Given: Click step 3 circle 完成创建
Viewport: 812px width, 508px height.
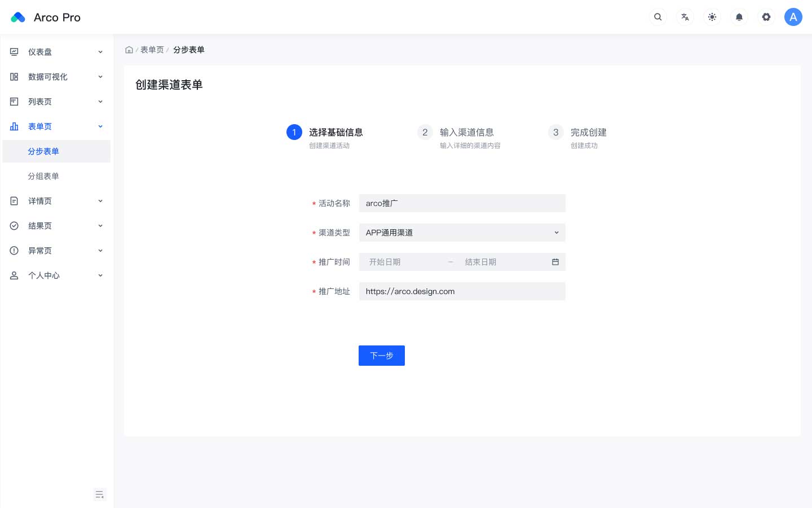Looking at the screenshot, I should pos(556,132).
